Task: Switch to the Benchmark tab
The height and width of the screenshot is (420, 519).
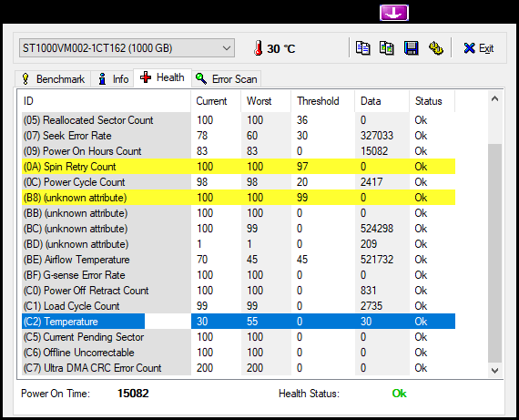Action: tap(53, 79)
